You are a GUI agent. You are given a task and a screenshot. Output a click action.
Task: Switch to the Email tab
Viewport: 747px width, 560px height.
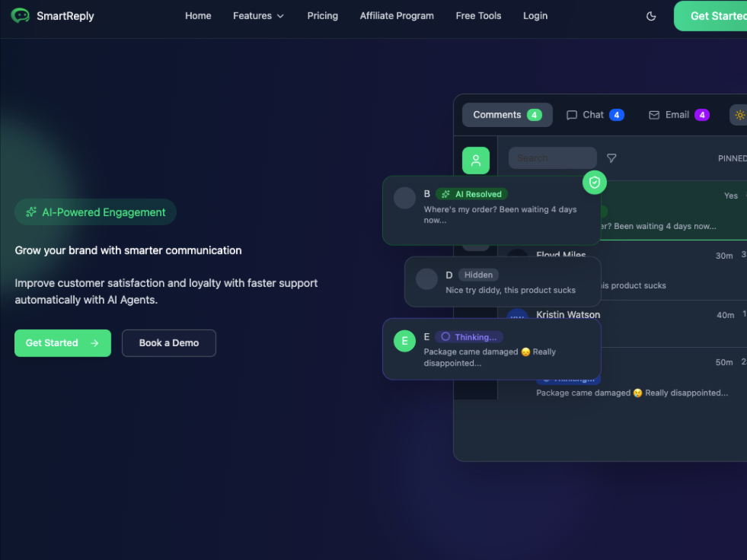coord(679,115)
